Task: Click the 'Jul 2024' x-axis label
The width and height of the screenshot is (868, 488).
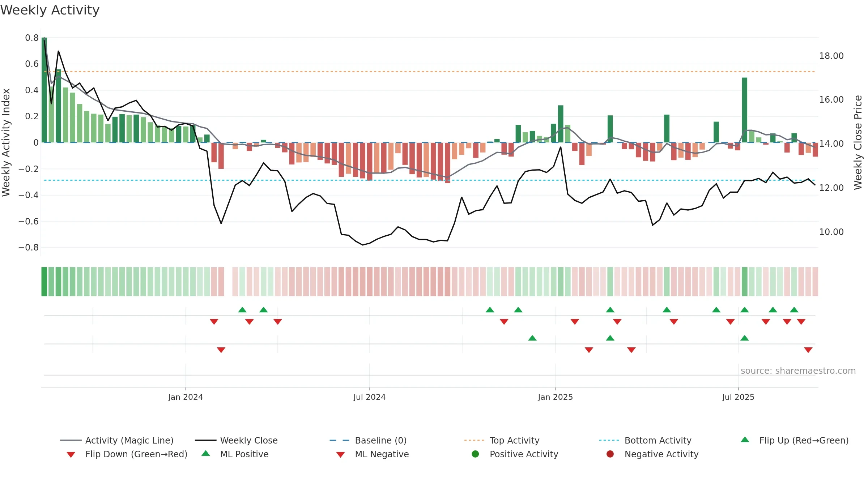Action: (369, 397)
